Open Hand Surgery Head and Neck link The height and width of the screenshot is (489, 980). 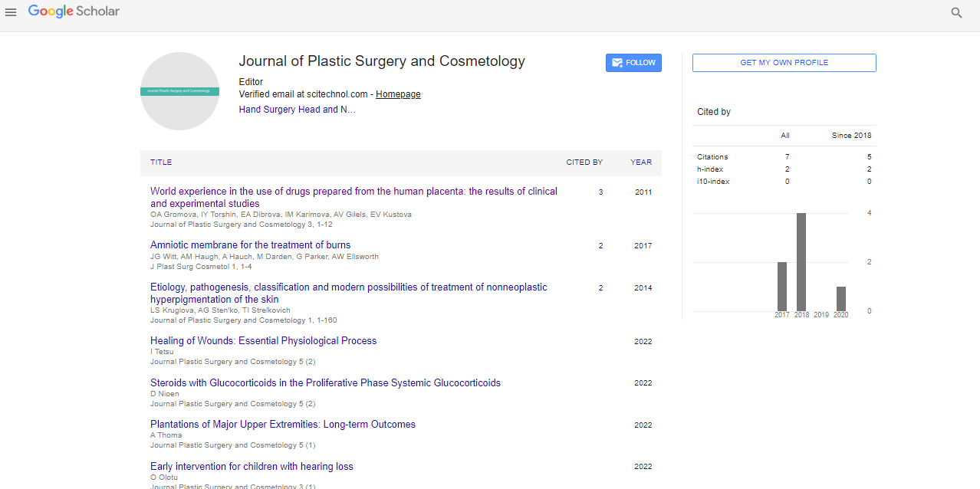point(297,110)
